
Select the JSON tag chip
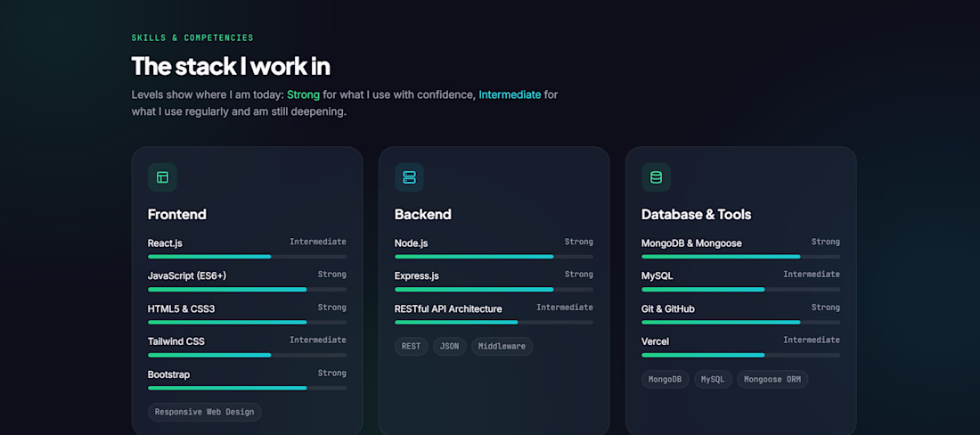click(x=450, y=346)
